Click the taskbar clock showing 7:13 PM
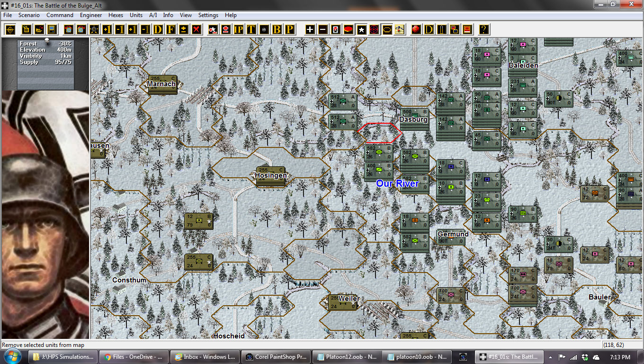Screen dimensions: 644x364 pyautogui.click(x=619, y=357)
